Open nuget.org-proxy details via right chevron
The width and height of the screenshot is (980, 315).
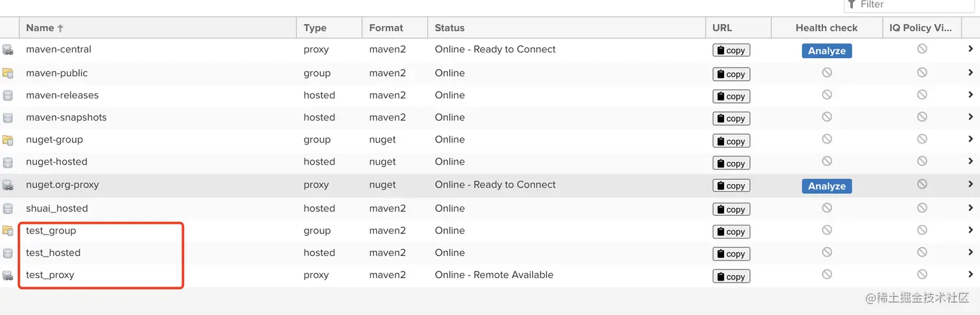point(970,185)
